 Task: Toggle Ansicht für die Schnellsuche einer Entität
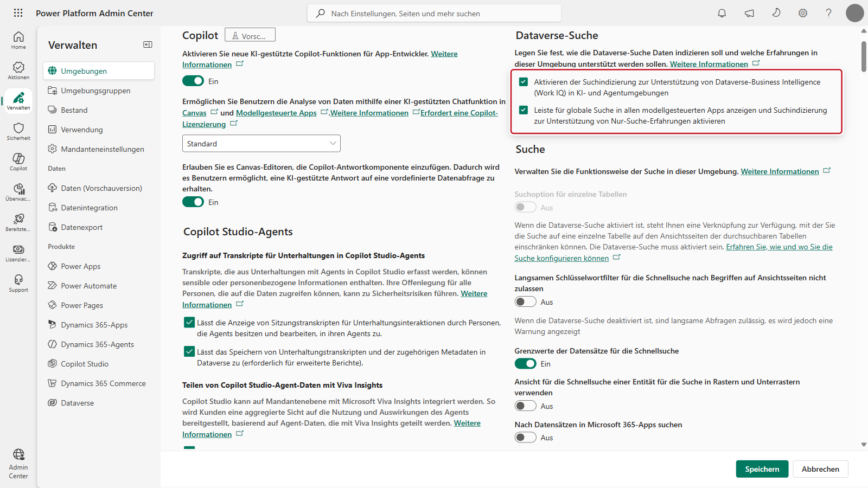coord(526,406)
